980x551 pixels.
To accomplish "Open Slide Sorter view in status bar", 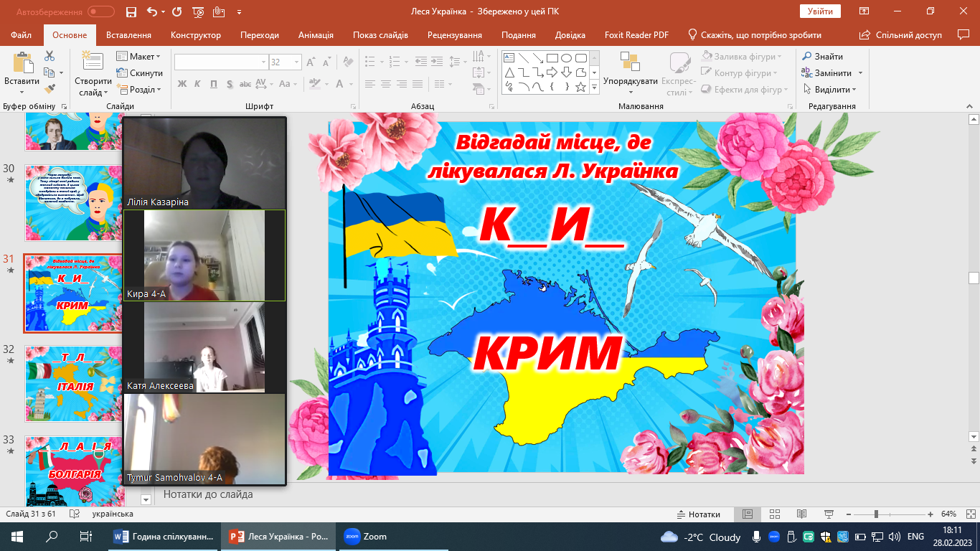I will (x=774, y=514).
